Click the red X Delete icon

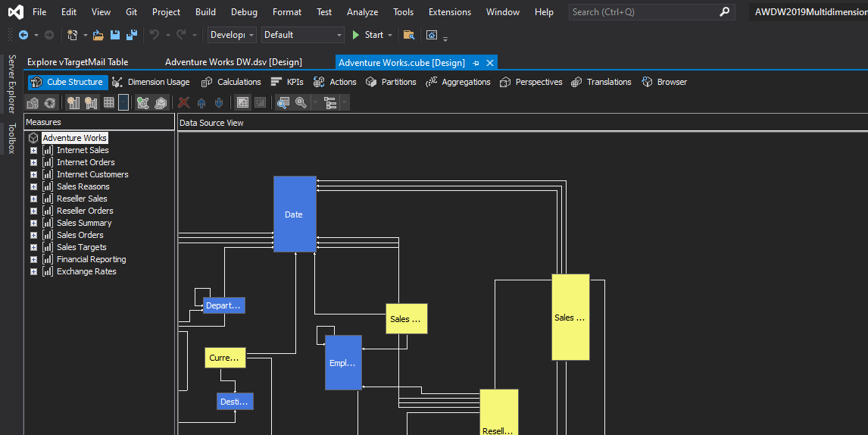tap(183, 103)
